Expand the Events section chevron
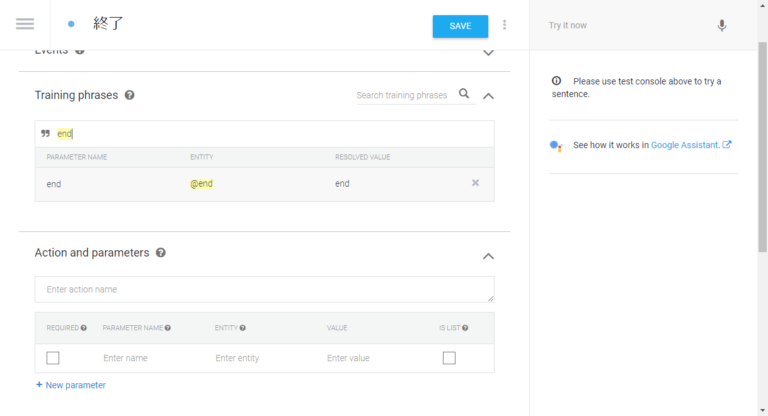 (x=488, y=52)
